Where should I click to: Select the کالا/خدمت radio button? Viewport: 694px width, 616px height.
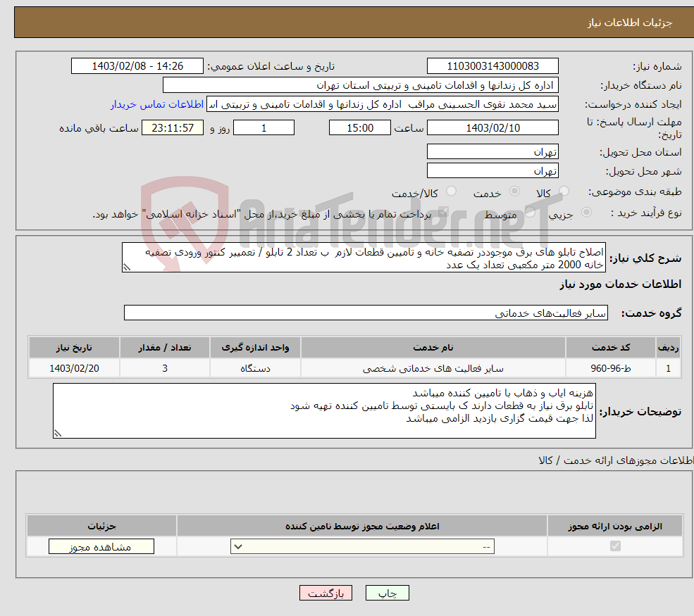coord(451,191)
